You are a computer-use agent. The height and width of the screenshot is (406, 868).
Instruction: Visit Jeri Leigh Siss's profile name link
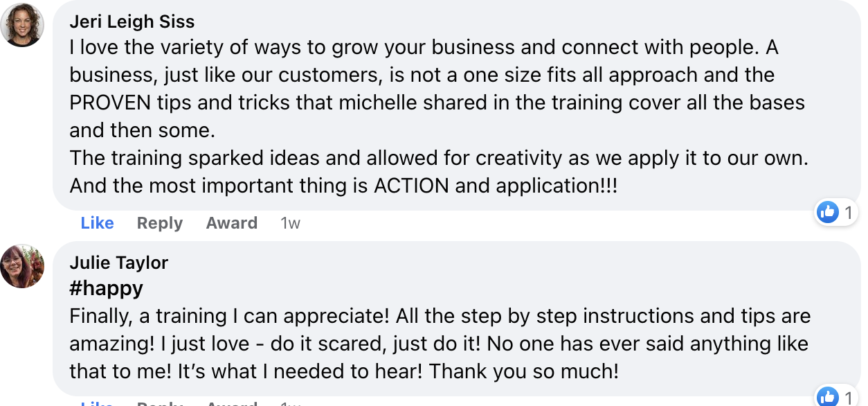coord(132,21)
